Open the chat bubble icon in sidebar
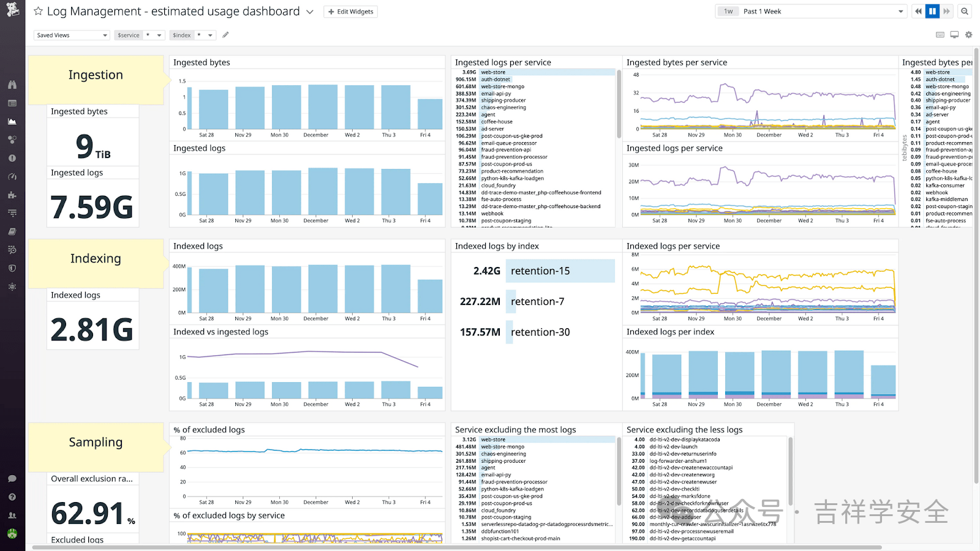Screen dimensions: 980x551 (x=12, y=479)
